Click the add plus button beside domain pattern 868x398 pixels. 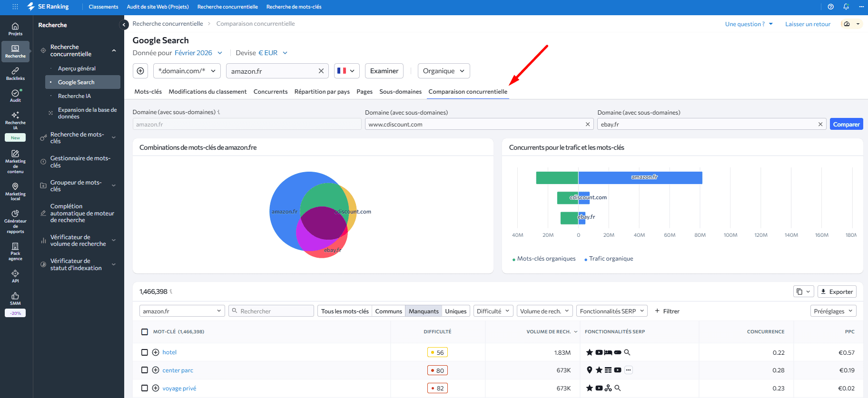[140, 71]
